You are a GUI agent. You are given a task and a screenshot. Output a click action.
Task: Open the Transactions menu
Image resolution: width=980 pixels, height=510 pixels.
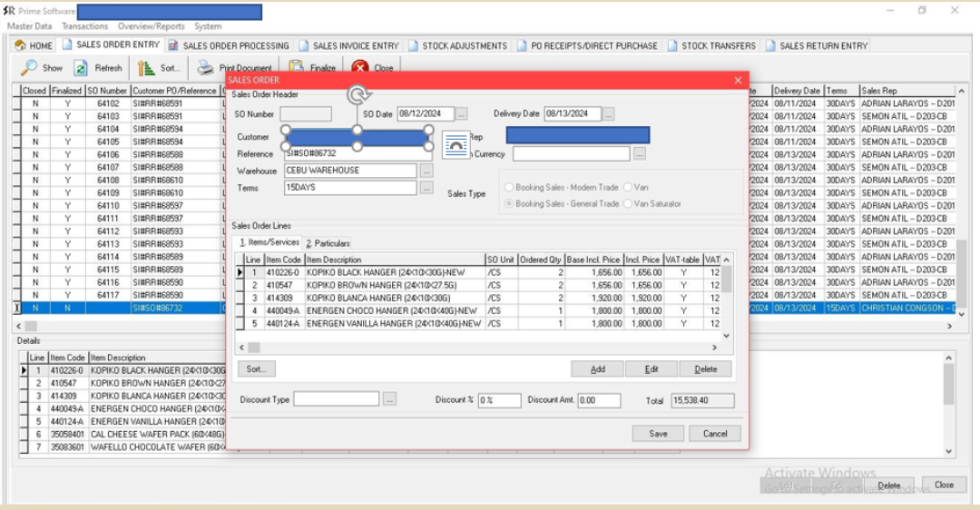coord(84,26)
